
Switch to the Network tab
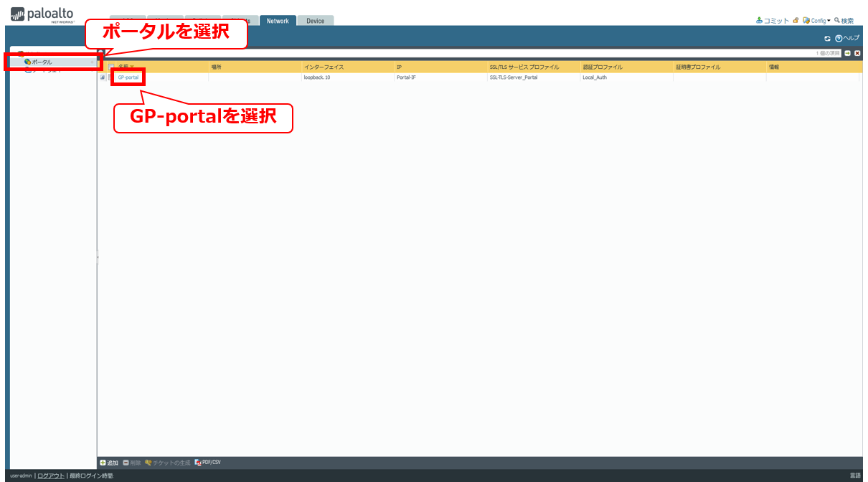click(x=278, y=21)
